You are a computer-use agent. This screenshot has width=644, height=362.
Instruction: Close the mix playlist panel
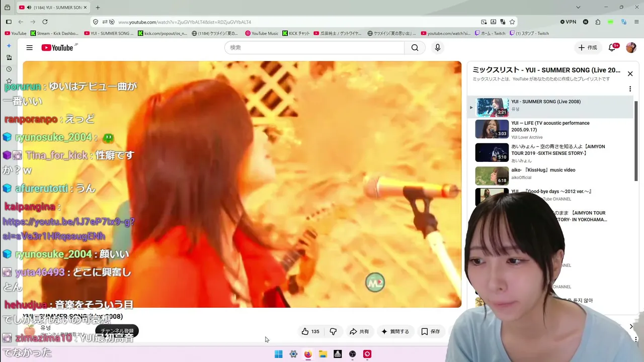(630, 74)
